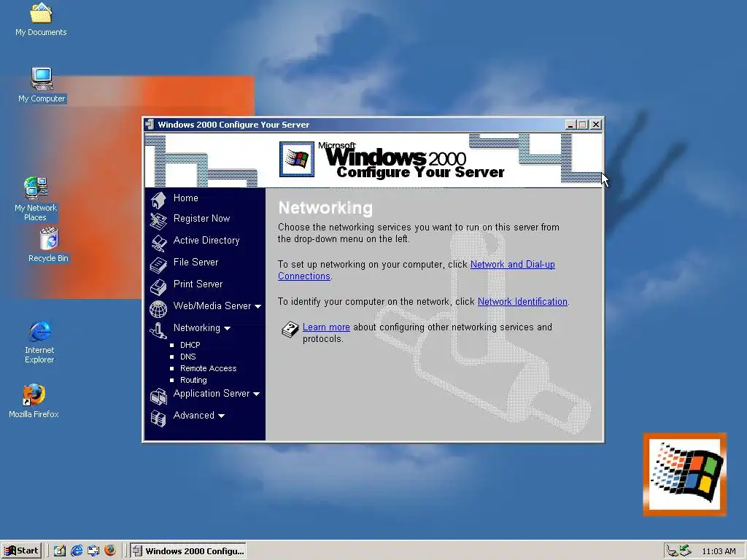
Task: Click the Networking cable icon in sidebar
Action: (x=158, y=330)
